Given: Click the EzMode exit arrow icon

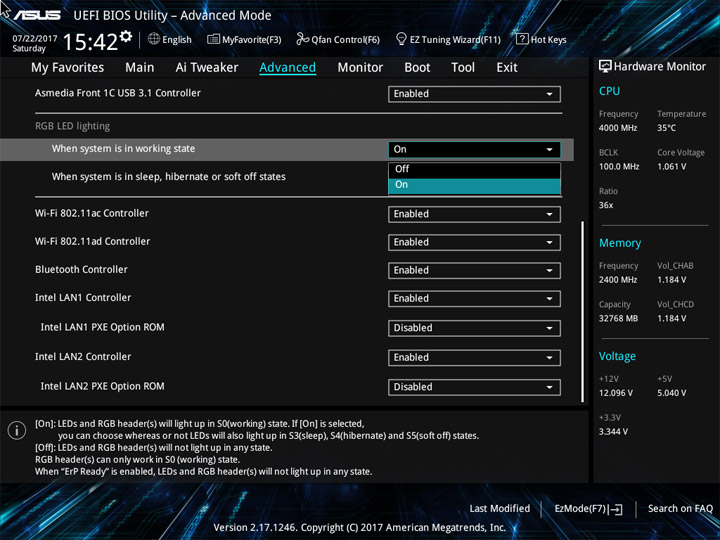Looking at the screenshot, I should [x=615, y=509].
